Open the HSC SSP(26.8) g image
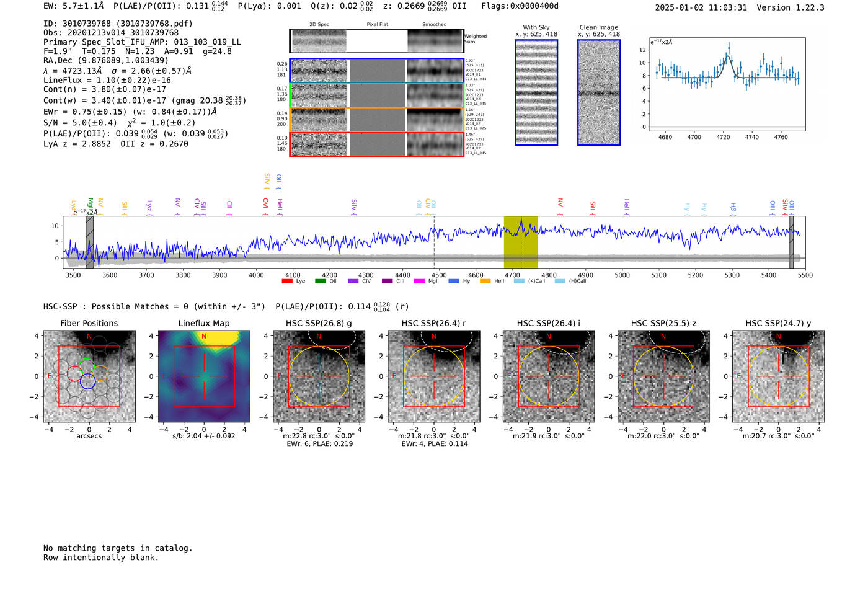The image size is (868, 591). 319,376
